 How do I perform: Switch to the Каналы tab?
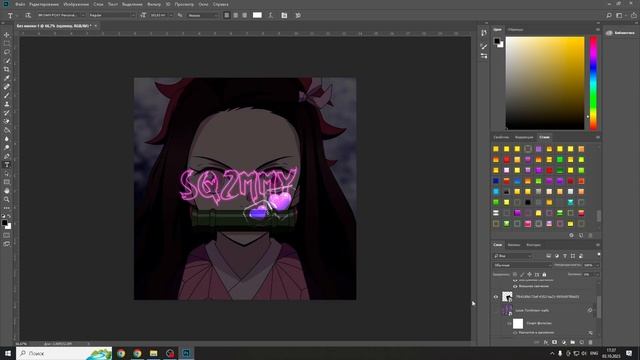(513, 245)
